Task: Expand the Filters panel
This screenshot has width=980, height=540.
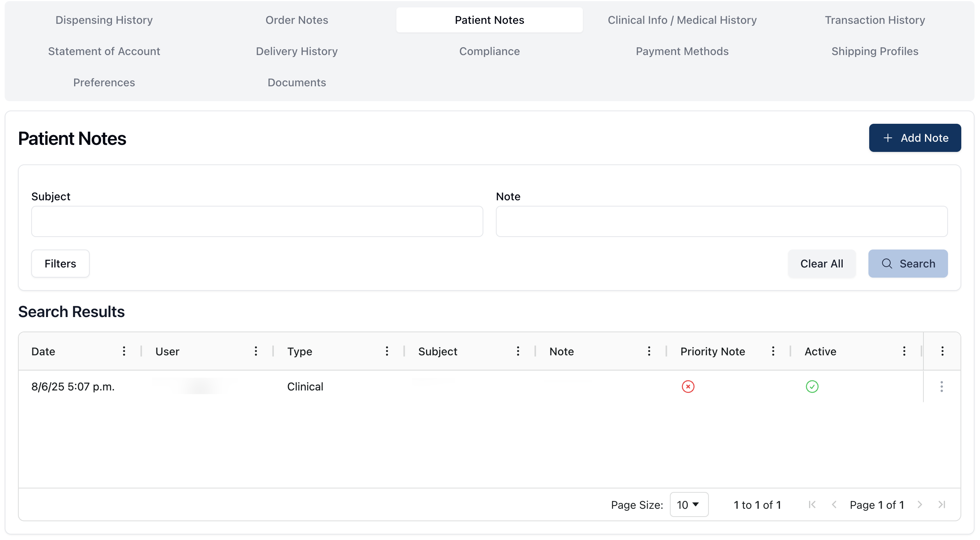Action: (60, 264)
